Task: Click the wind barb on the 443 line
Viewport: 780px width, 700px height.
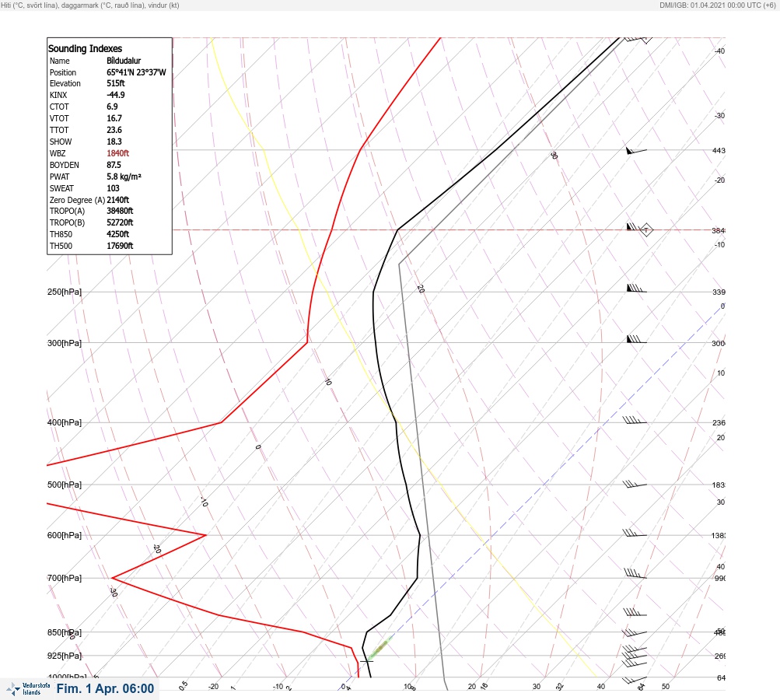Action: tap(636, 151)
